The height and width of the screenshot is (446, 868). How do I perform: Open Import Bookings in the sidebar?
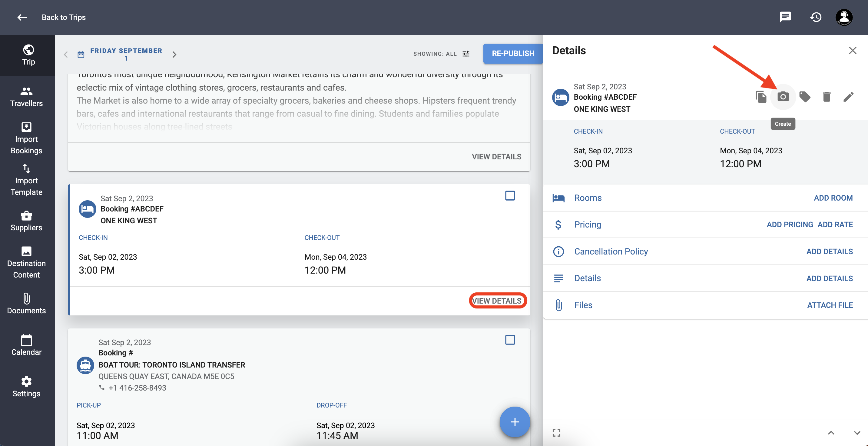pyautogui.click(x=26, y=138)
